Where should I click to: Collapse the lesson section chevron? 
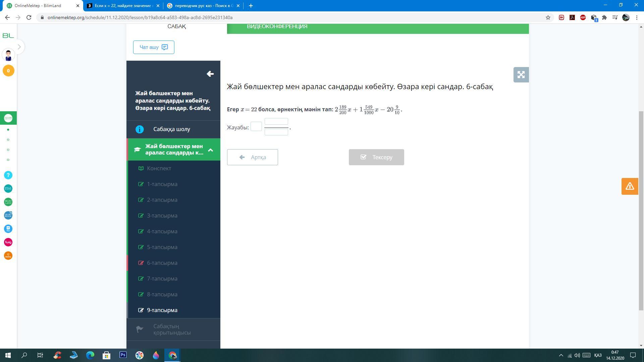[x=210, y=150]
